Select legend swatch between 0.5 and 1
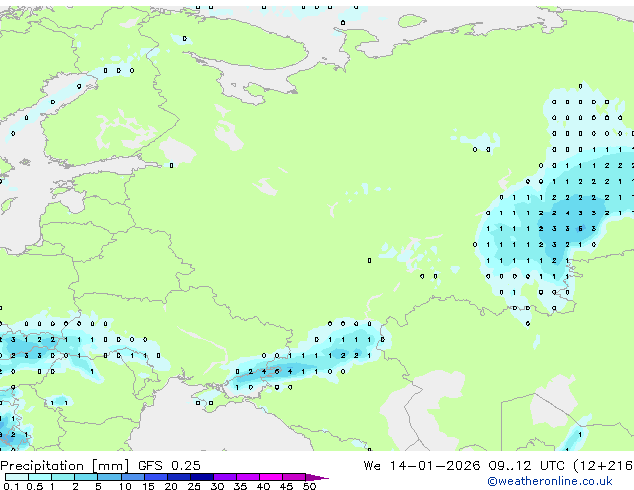The width and height of the screenshot is (634, 490). pyautogui.click(x=40, y=477)
